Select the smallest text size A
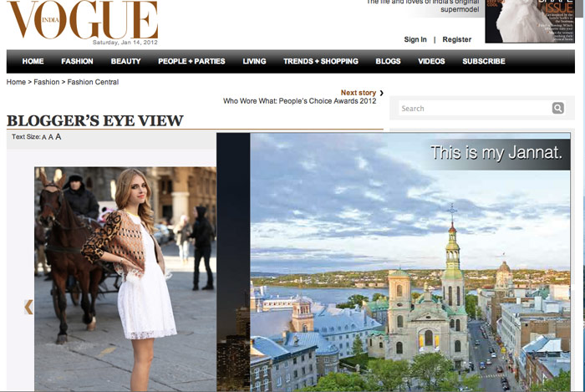The image size is (585, 392). click(x=44, y=137)
